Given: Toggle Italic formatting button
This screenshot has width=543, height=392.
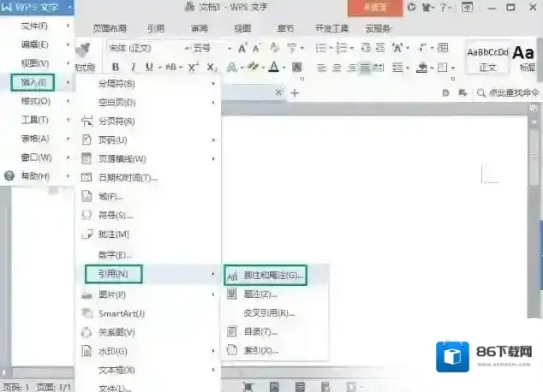Looking at the screenshot, I should 133,67.
